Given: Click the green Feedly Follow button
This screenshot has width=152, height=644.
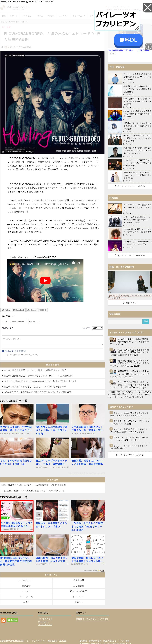Looking at the screenshot, I should coord(12,620).
